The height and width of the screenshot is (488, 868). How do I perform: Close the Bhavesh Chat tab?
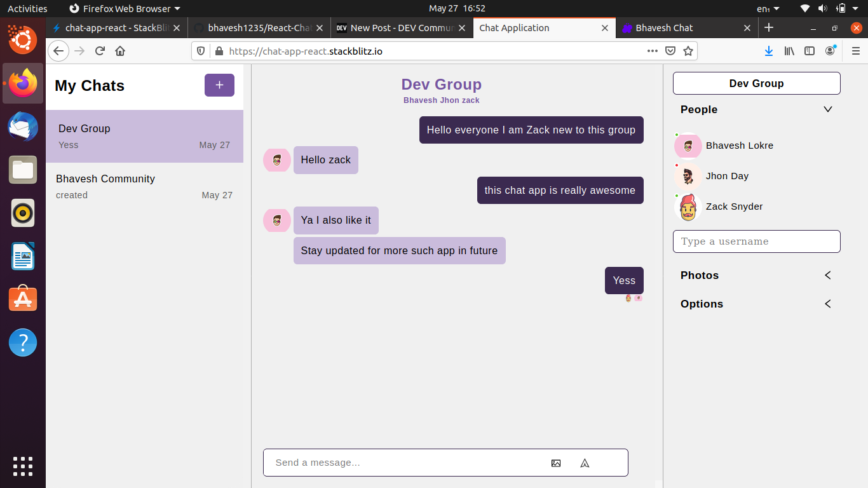747,28
